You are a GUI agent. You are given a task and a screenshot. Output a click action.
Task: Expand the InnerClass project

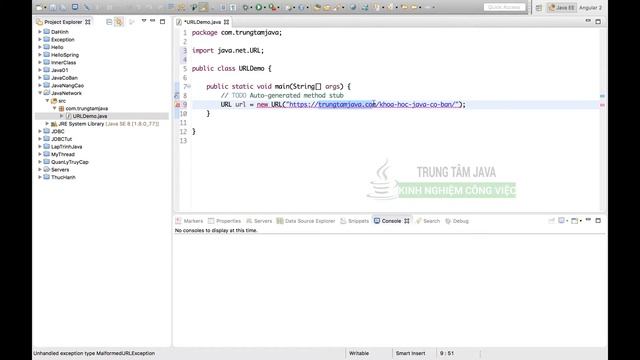pos(40,62)
